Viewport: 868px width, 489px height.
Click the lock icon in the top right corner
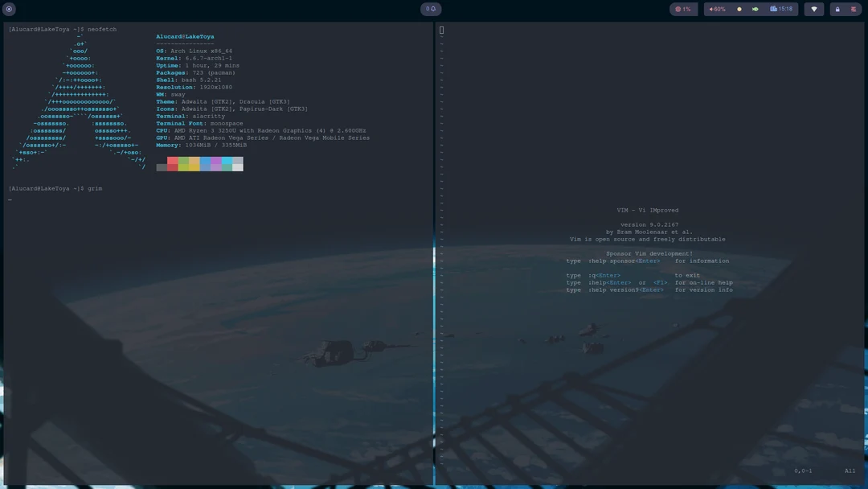[x=837, y=8]
